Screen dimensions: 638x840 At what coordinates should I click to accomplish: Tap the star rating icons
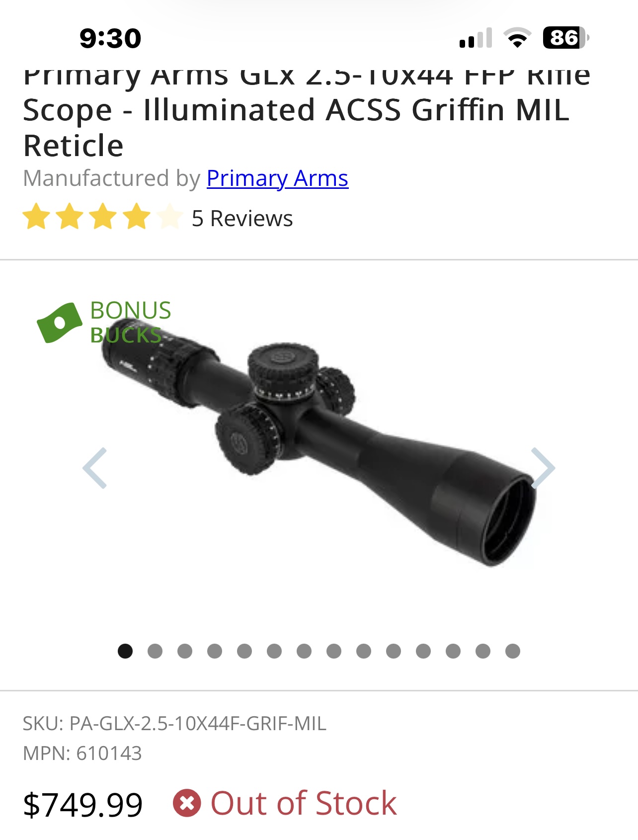[x=103, y=217]
